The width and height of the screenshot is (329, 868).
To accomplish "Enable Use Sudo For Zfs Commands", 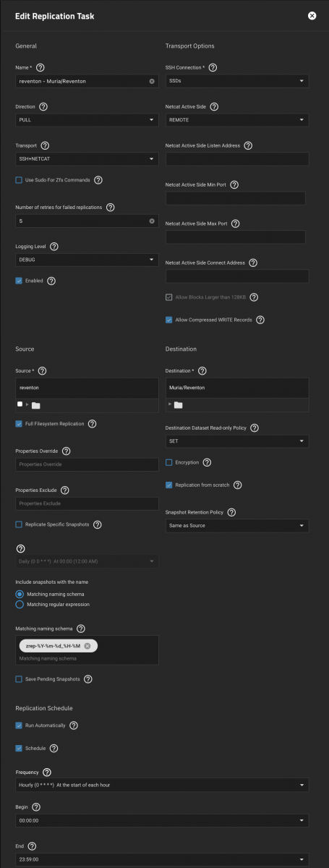I will click(x=19, y=179).
